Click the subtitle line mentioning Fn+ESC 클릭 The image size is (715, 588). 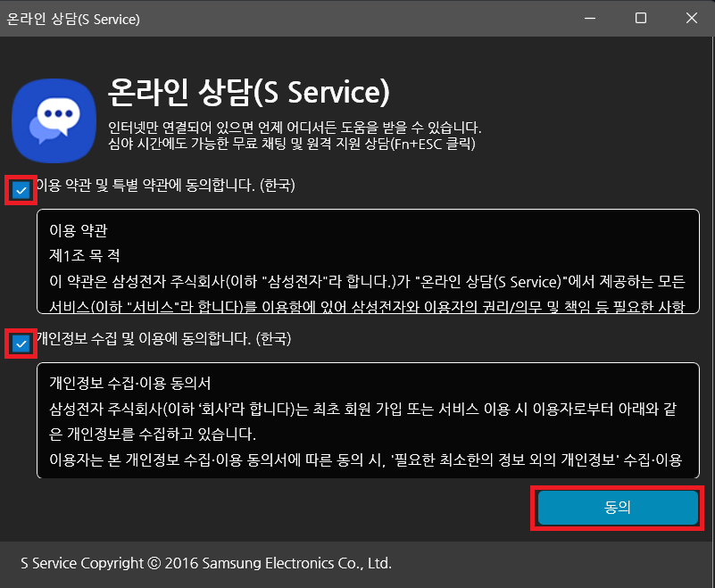coord(292,144)
